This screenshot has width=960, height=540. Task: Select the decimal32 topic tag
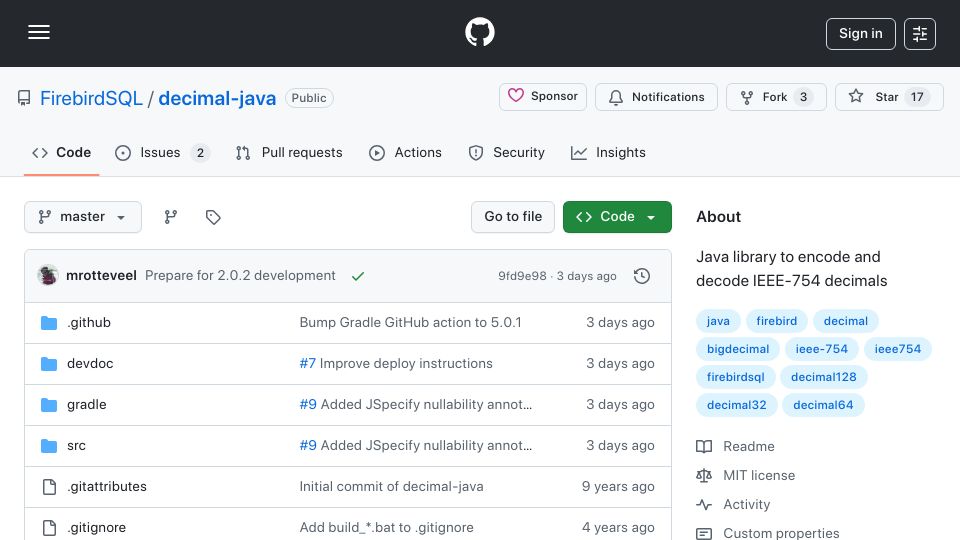pos(737,405)
